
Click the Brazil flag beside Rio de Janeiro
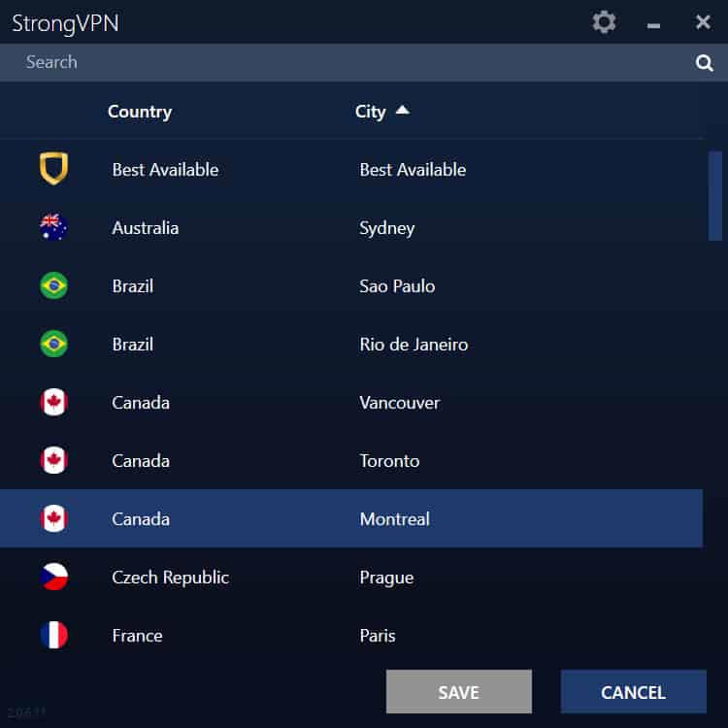coord(53,344)
